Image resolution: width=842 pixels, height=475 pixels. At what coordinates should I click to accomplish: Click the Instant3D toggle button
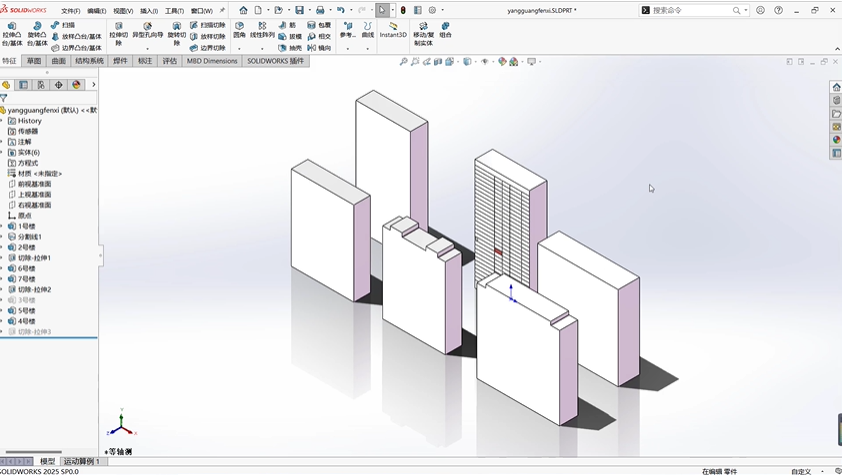tap(393, 30)
